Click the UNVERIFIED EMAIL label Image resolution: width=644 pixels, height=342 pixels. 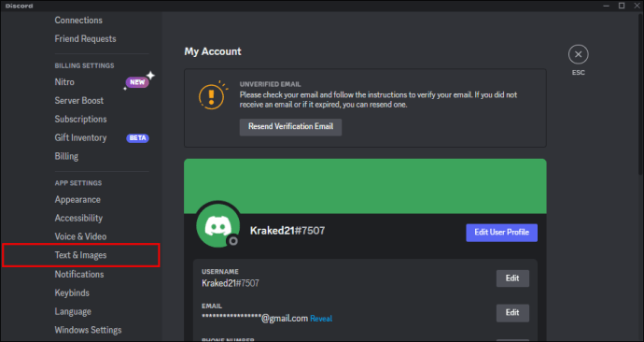point(271,84)
